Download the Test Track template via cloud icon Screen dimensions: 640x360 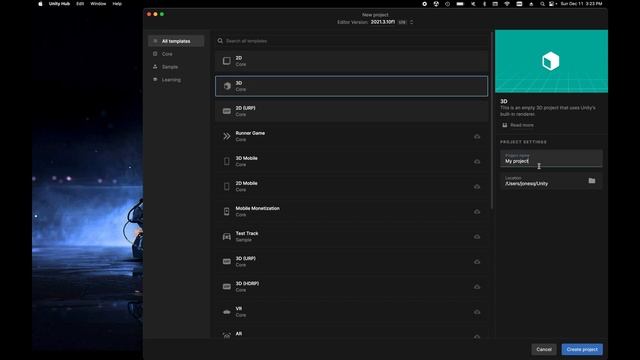click(477, 237)
